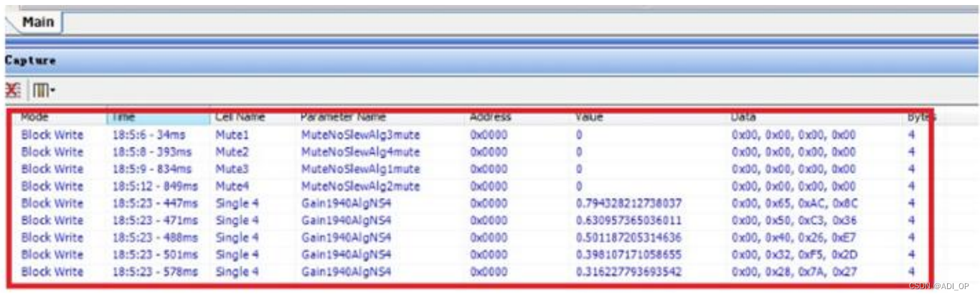The height and width of the screenshot is (297, 980).
Task: Select time entry 18:5:23 - 471ms
Action: click(x=155, y=220)
